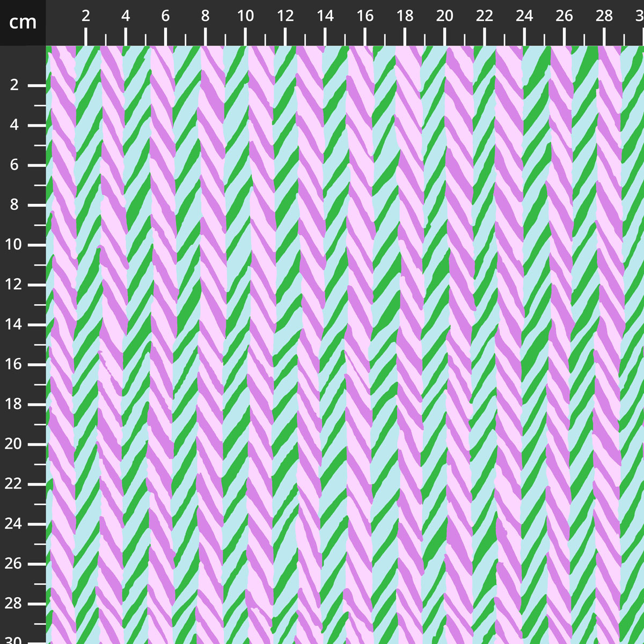Click the 22 mark on the top ruler
This screenshot has height=644, width=644.
point(484,17)
